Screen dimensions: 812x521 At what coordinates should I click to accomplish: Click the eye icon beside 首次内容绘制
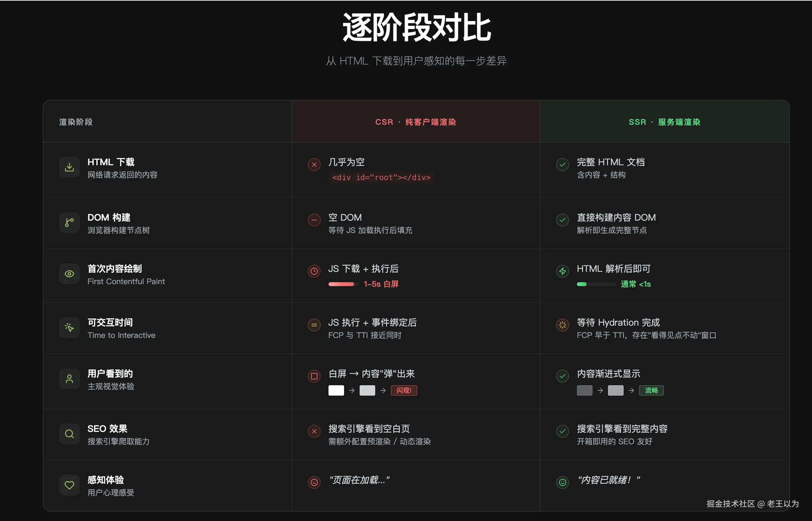point(69,274)
